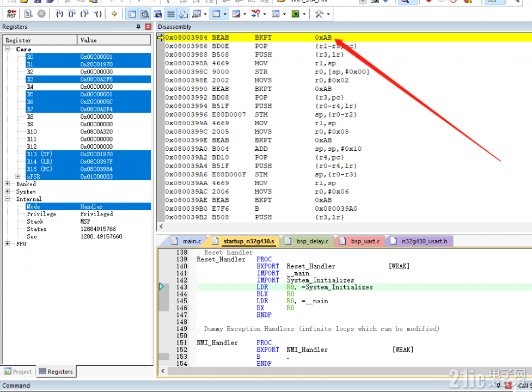Select the R13 (SP) register

point(88,154)
